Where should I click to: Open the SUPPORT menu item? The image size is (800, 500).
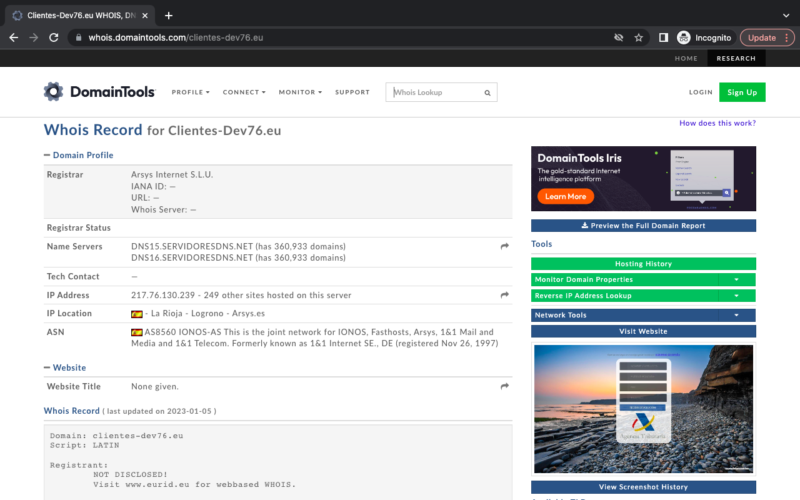coord(352,92)
